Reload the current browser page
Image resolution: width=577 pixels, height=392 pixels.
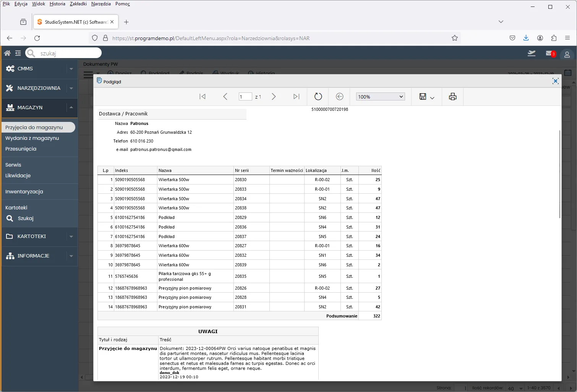pyautogui.click(x=37, y=38)
